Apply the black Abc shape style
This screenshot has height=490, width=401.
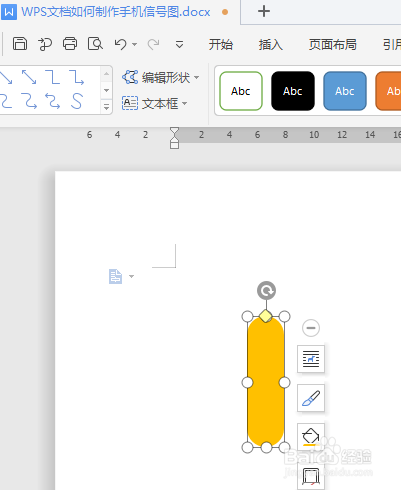[x=293, y=91]
